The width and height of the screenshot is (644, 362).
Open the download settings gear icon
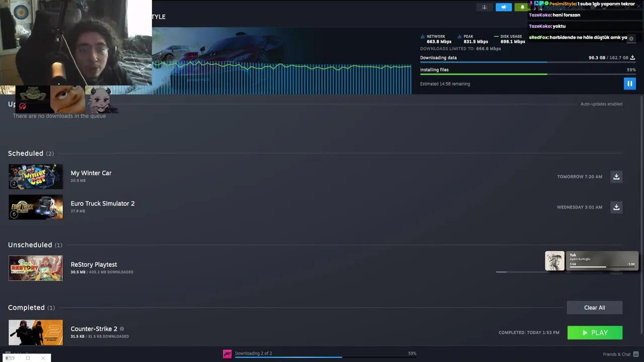click(x=631, y=38)
